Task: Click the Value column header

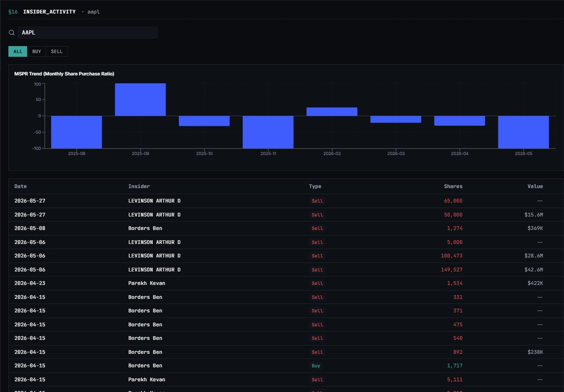Action: pos(535,186)
